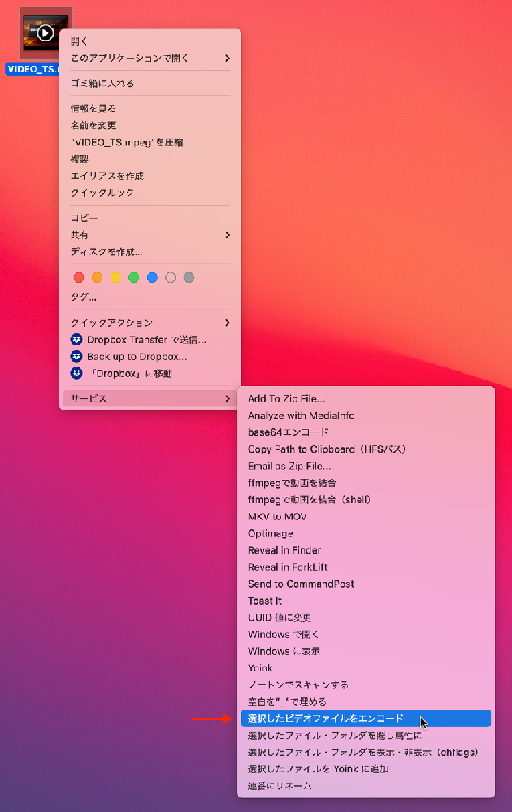
Task: Select Toast It service
Action: click(366, 601)
